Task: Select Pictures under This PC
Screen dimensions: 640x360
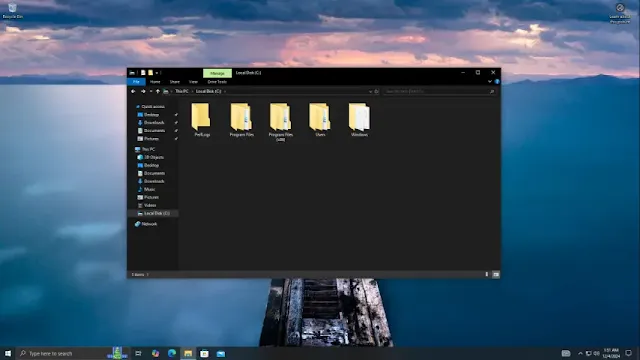Action: [151, 197]
